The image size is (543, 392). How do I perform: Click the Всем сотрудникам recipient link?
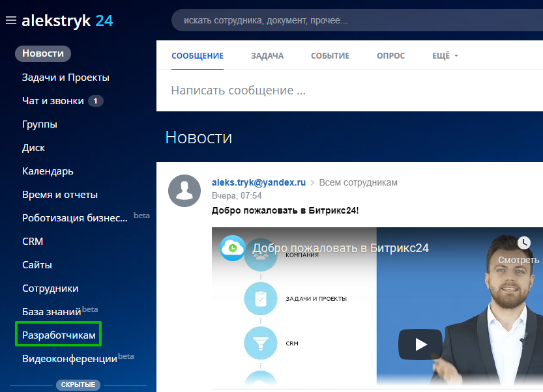point(358,182)
